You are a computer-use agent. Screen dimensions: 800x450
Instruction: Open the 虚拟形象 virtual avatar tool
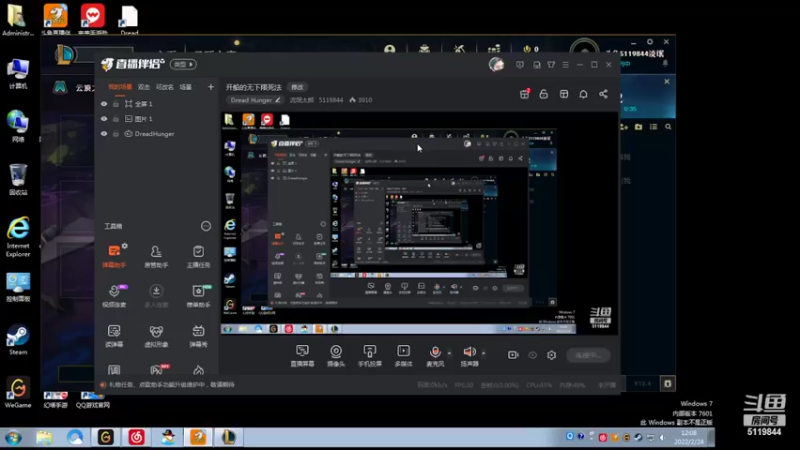(156, 335)
